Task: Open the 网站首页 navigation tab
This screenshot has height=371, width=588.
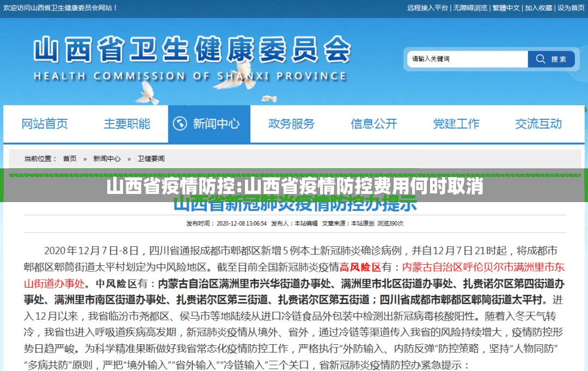Action: (45, 124)
